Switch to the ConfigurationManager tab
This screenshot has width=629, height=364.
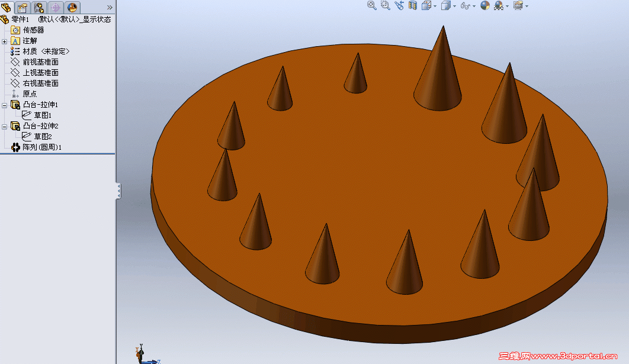39,7
